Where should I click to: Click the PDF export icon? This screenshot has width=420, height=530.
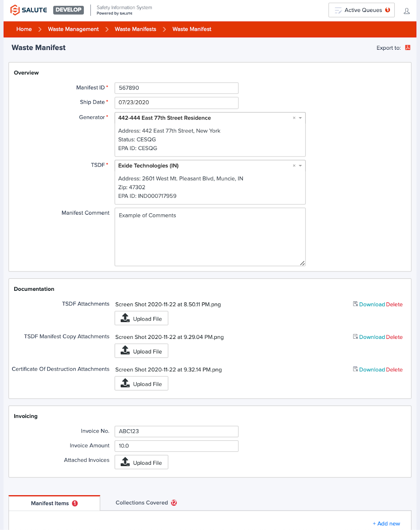tap(407, 48)
